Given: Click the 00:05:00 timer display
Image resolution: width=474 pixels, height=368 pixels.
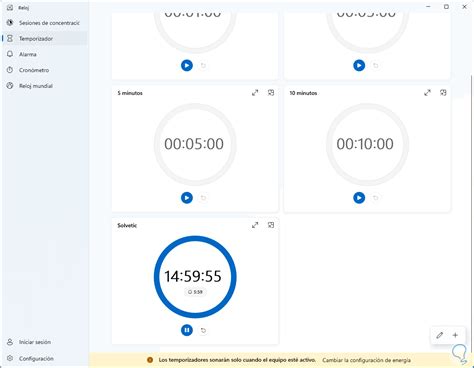Looking at the screenshot, I should coord(194,144).
